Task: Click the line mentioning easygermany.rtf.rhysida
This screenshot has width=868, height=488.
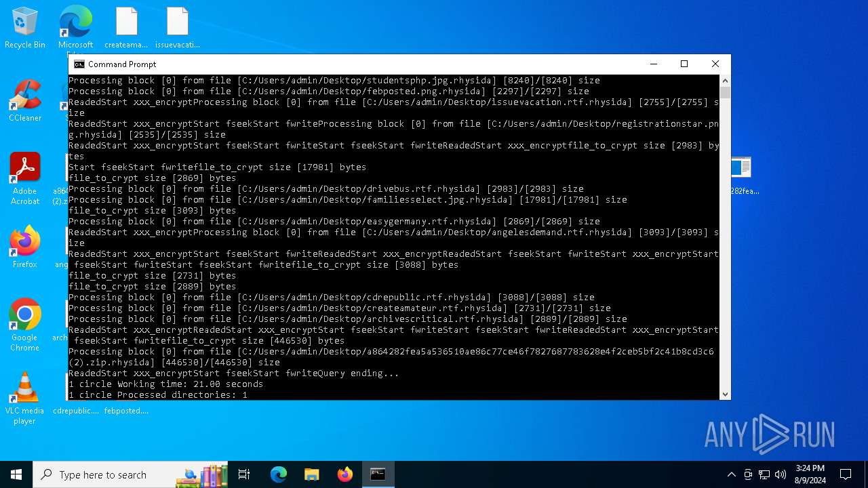Action: point(334,221)
